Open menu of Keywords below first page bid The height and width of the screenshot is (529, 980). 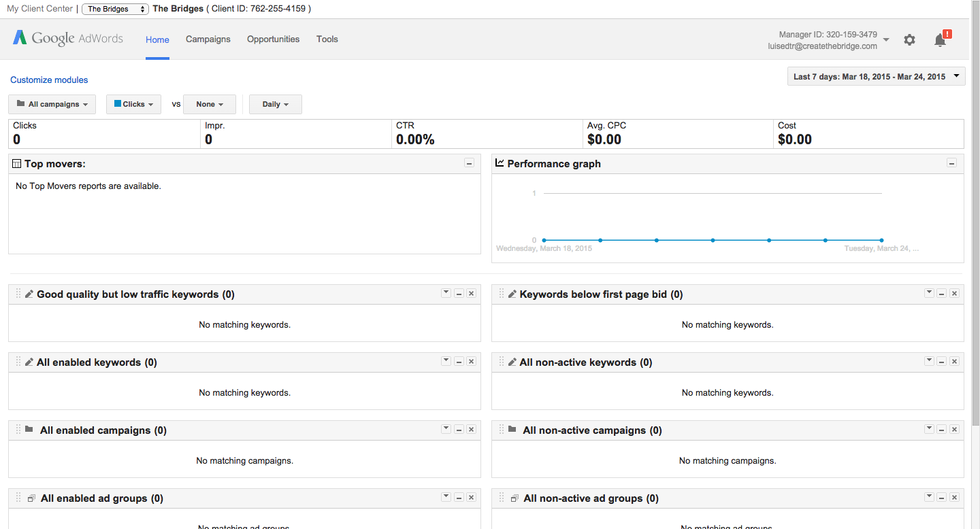929,293
